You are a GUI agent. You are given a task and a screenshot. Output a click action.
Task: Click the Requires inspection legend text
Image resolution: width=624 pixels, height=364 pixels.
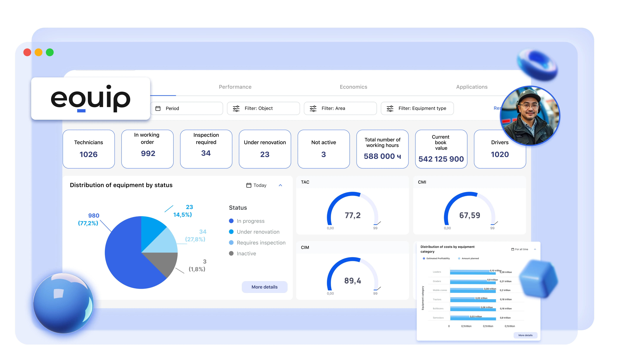pos(261,243)
